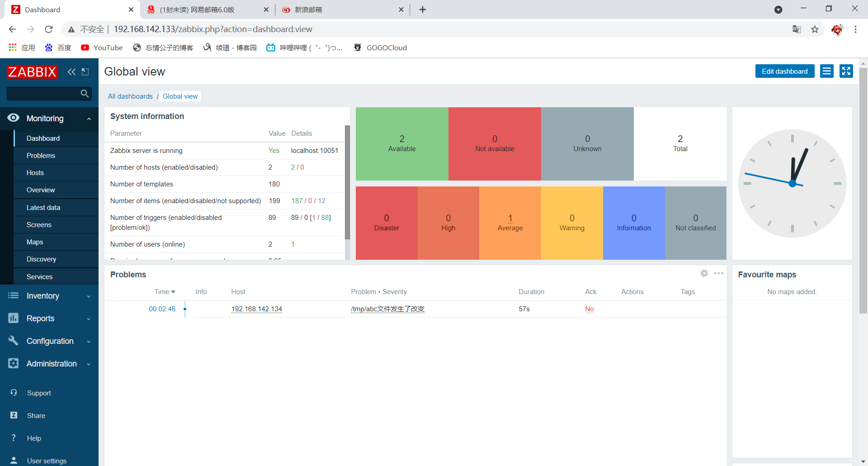
Task: Open YouTube bookmark
Action: point(102,48)
